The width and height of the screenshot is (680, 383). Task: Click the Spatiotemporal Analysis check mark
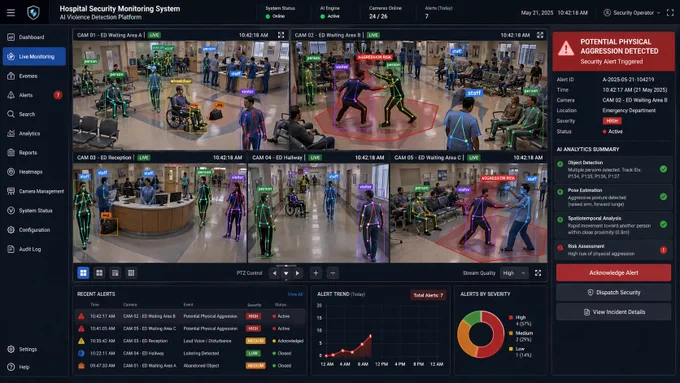pyautogui.click(x=663, y=224)
